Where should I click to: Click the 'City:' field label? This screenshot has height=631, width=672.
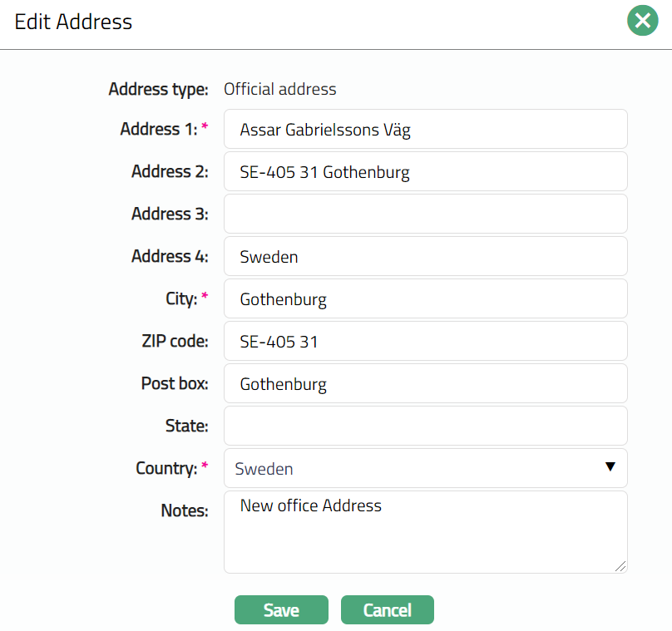[x=180, y=299]
